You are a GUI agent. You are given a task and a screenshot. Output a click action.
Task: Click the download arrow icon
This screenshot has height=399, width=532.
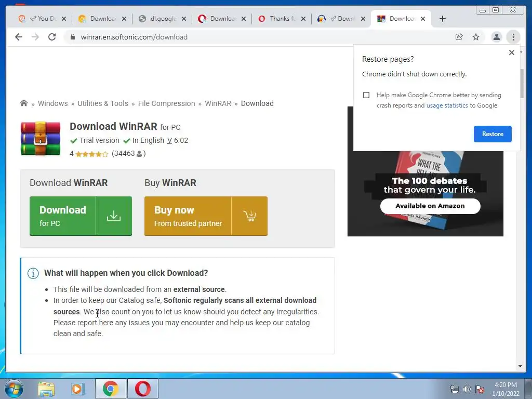tap(114, 216)
